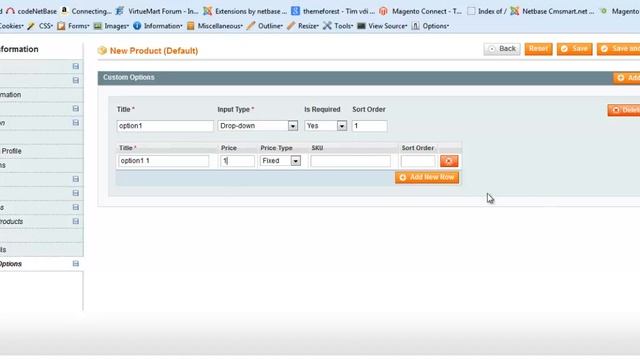The width and height of the screenshot is (640, 360).
Task: Focus the option Title field containing option1
Action: [165, 126]
